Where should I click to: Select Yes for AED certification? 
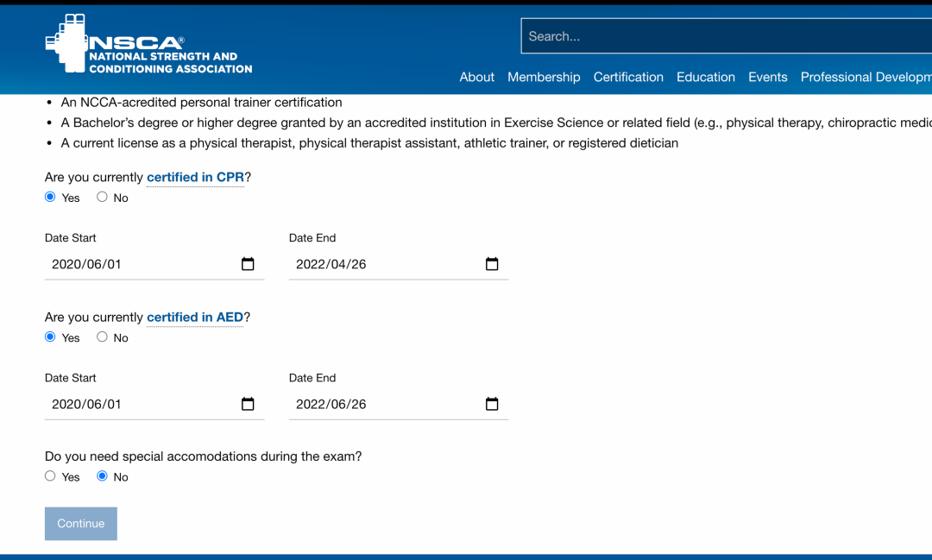click(50, 337)
